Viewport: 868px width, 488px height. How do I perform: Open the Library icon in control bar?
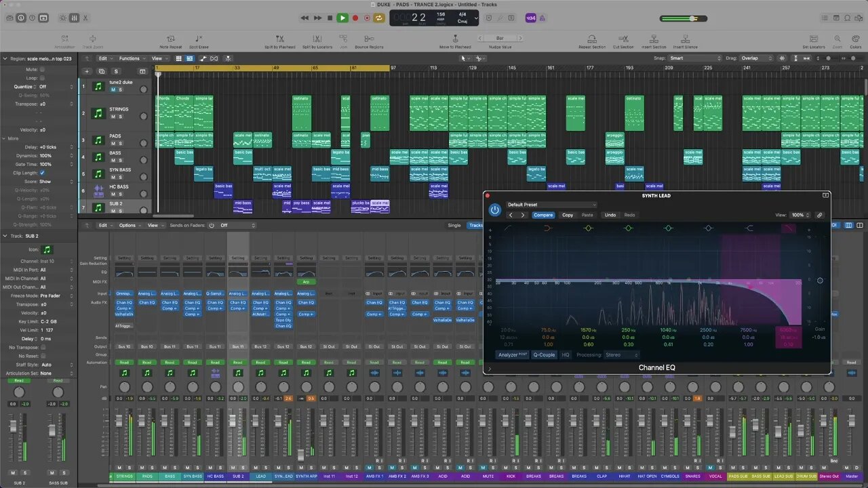[x=9, y=18]
